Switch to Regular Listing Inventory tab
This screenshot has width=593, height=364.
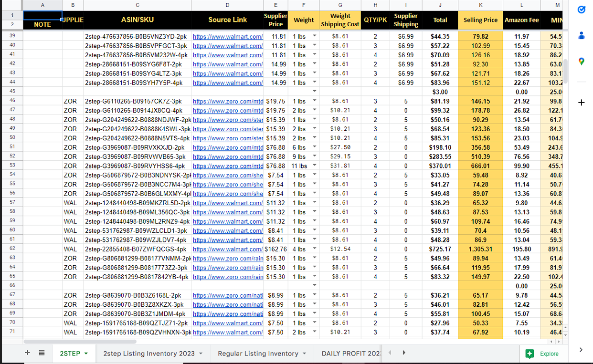pyautogui.click(x=258, y=354)
